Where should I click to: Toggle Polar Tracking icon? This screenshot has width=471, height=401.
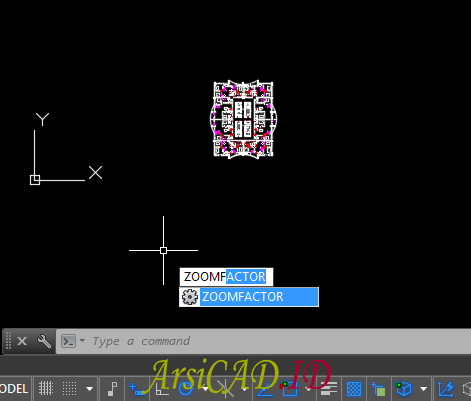[x=186, y=389]
